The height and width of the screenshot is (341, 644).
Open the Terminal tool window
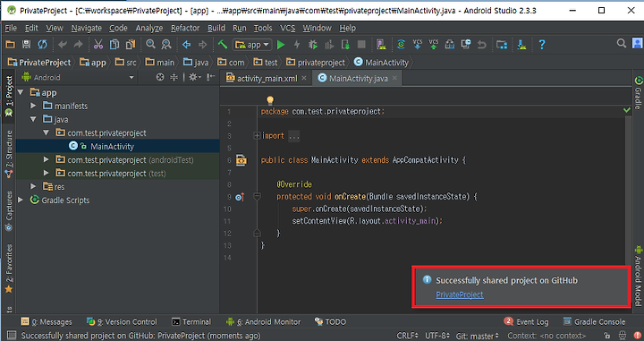(191, 321)
